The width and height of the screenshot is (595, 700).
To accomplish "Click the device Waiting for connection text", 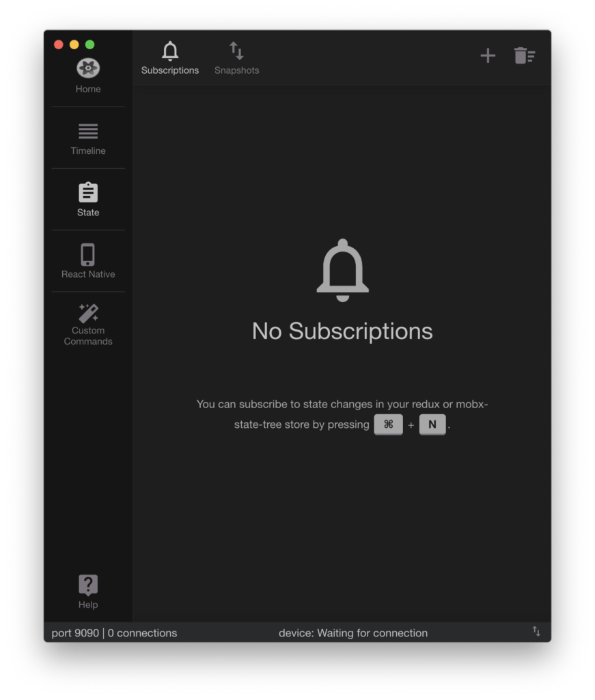I will pos(352,633).
